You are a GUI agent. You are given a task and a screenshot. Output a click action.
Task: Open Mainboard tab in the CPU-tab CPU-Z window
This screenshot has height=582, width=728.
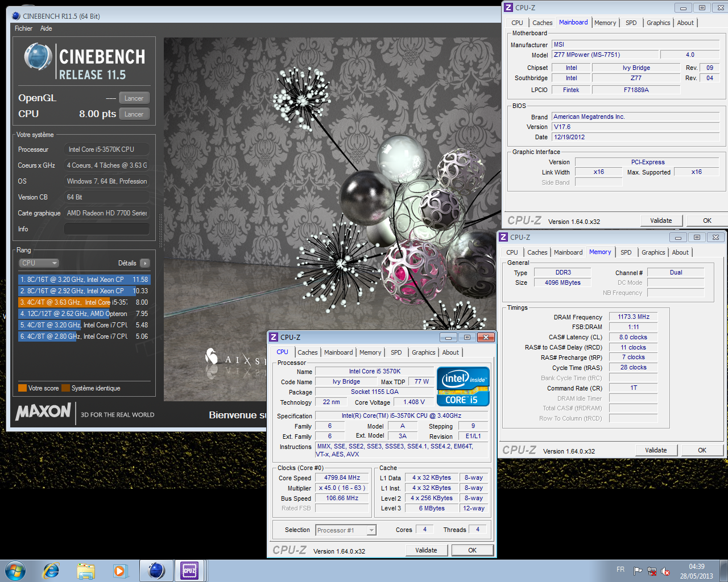click(338, 352)
